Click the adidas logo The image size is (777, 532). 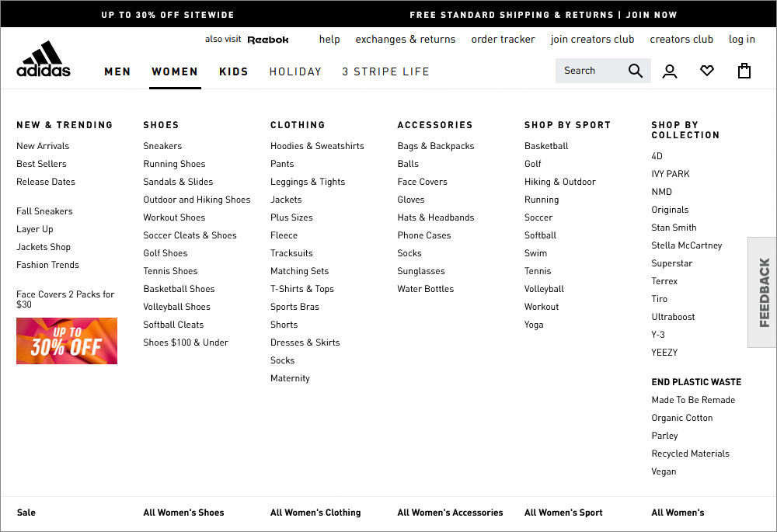point(44,59)
